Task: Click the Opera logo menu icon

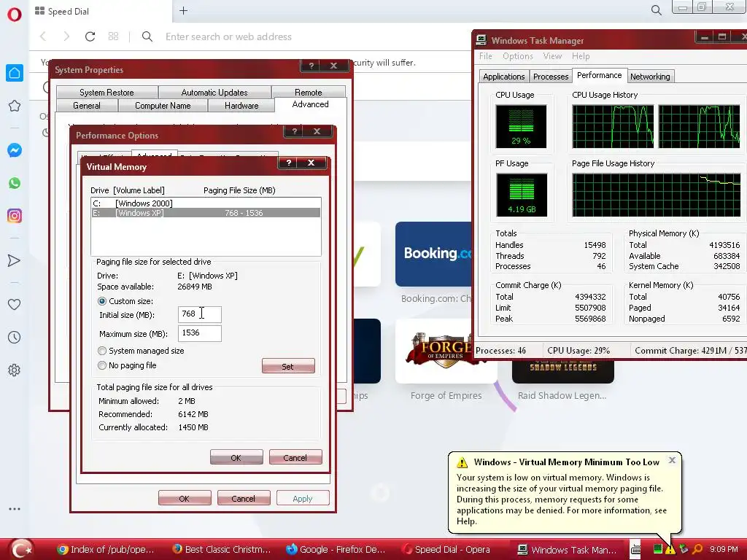Action: tap(15, 15)
